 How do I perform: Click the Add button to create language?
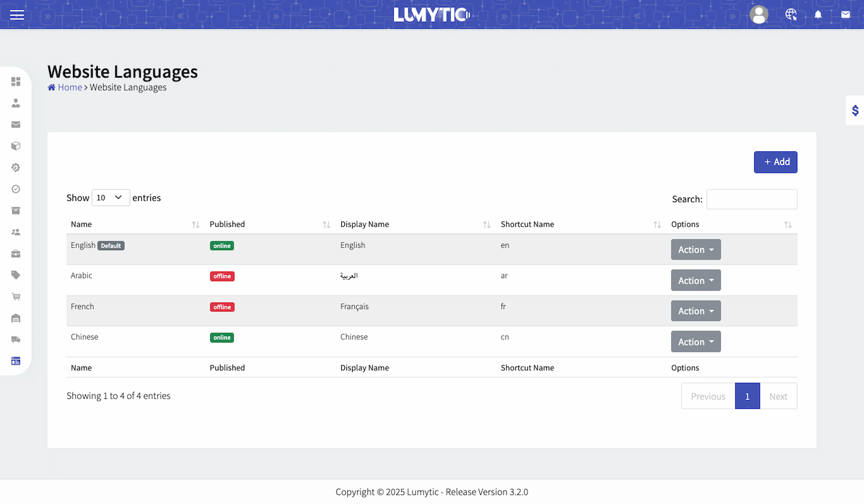pos(776,162)
